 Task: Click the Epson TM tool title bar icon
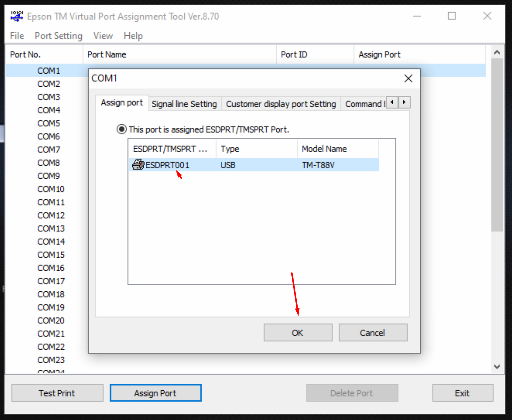pos(17,16)
